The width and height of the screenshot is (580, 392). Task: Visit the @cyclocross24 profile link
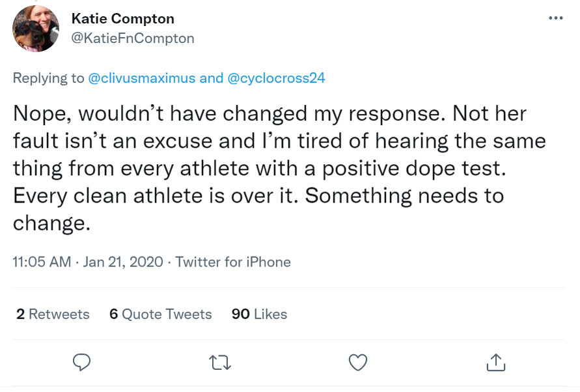click(x=276, y=79)
